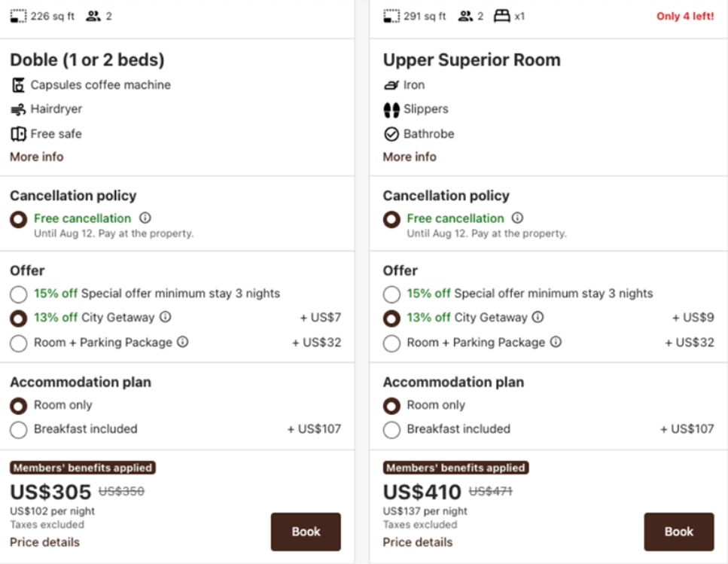Book the Doble room at US$305
This screenshot has height=564, width=728.
(306, 532)
